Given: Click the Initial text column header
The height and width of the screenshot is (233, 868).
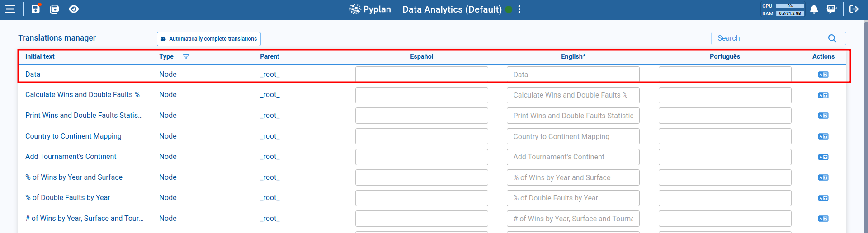Looking at the screenshot, I should (40, 56).
